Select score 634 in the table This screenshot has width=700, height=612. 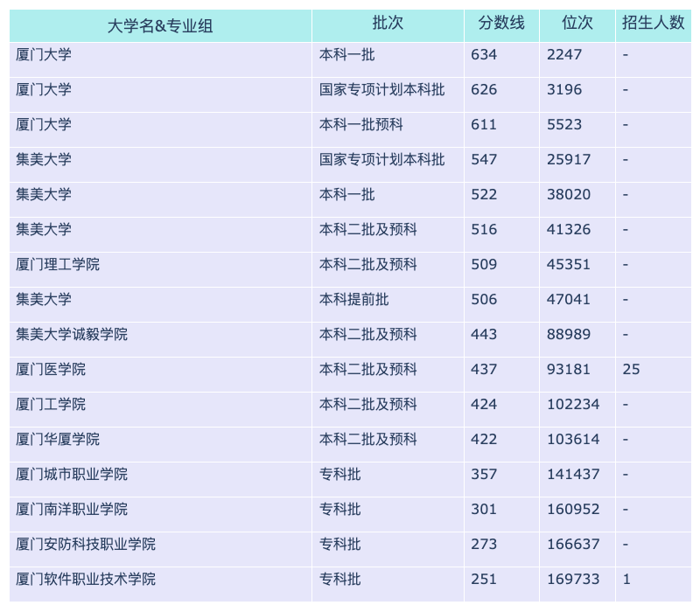(484, 54)
